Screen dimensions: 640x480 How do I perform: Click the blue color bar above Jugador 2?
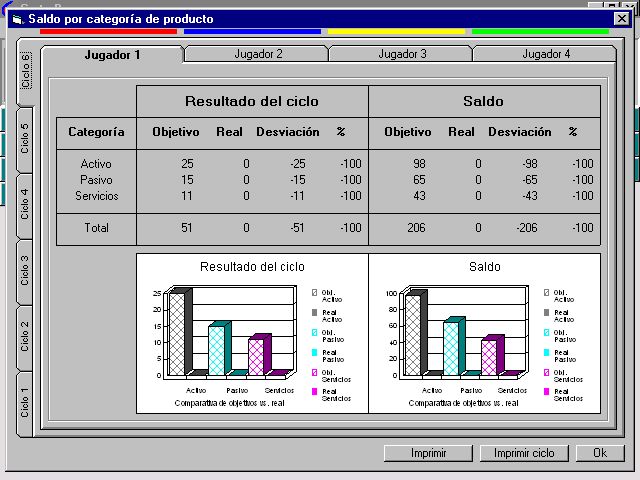click(x=252, y=32)
